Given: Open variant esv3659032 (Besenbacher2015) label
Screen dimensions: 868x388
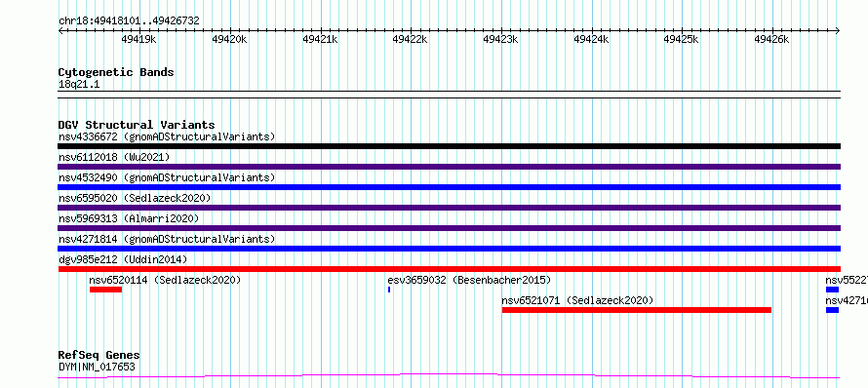Looking at the screenshot, I should 469,280.
